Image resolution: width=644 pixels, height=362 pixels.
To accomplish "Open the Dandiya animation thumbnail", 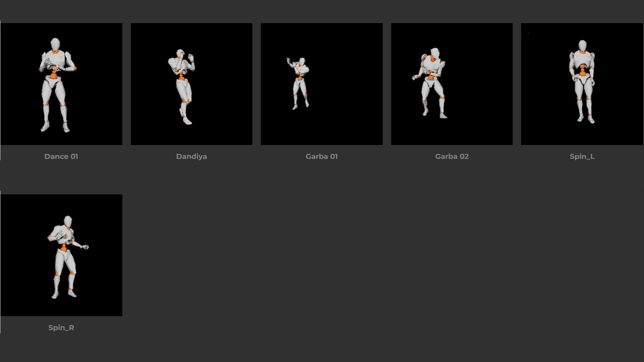I will click(192, 84).
